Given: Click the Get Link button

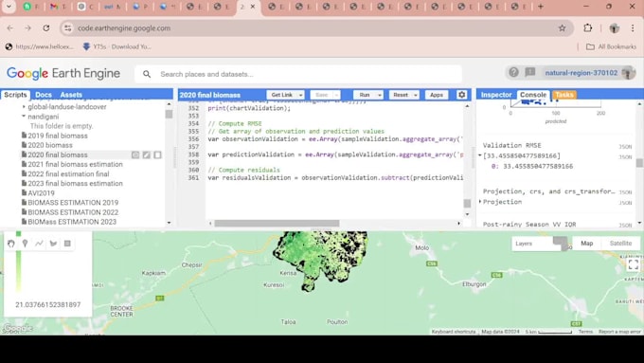Looking at the screenshot, I should (x=282, y=95).
